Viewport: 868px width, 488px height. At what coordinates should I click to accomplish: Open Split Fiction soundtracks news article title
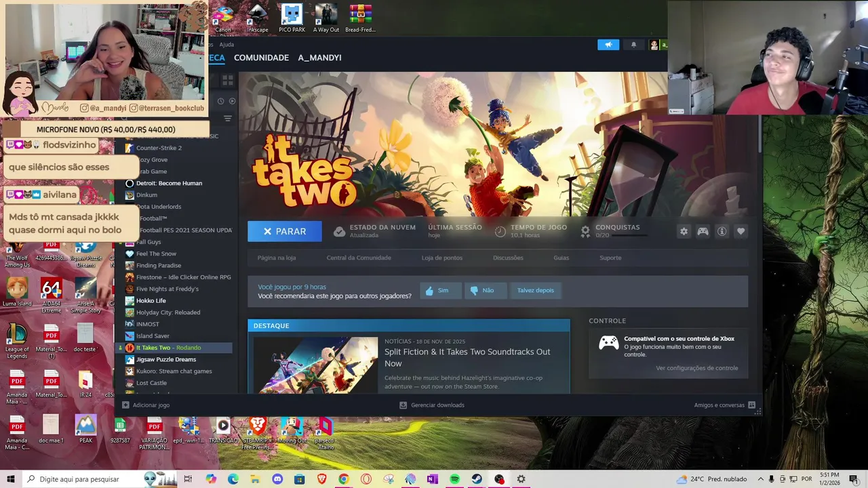(467, 357)
